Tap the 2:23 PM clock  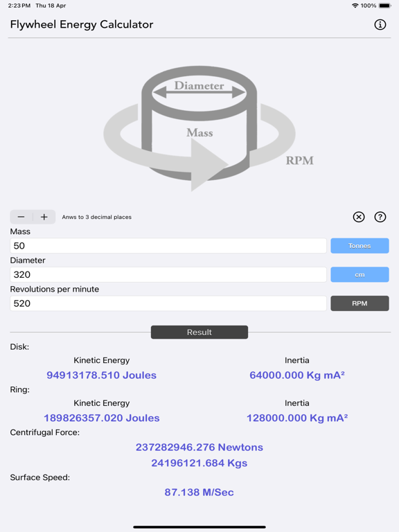19,6
